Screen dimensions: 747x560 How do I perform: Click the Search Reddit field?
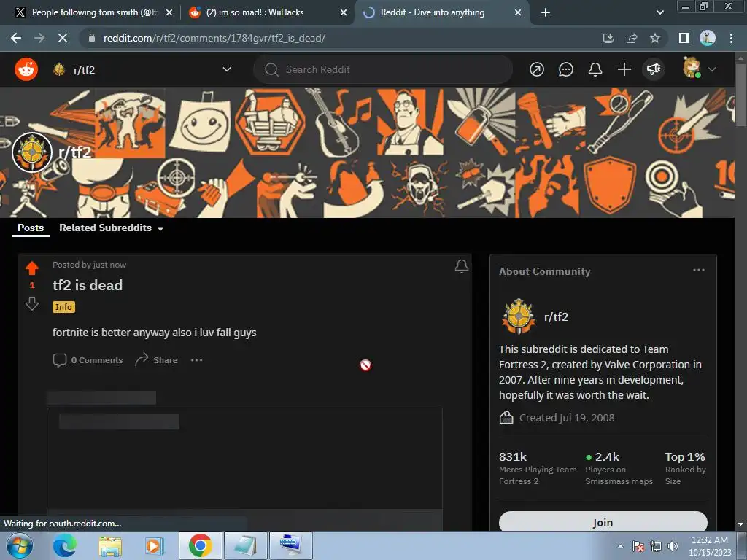(383, 69)
